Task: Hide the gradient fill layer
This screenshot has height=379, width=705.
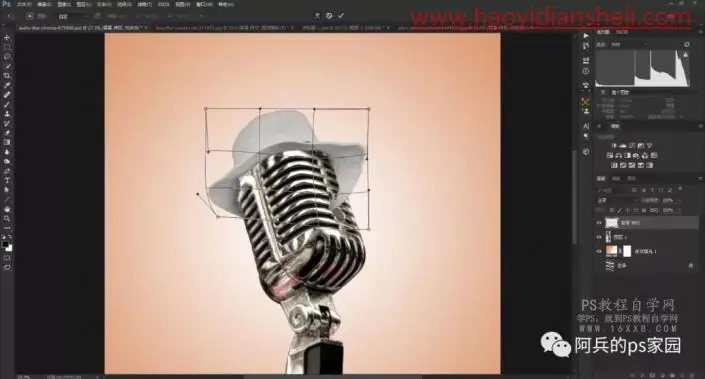Action: coord(599,251)
